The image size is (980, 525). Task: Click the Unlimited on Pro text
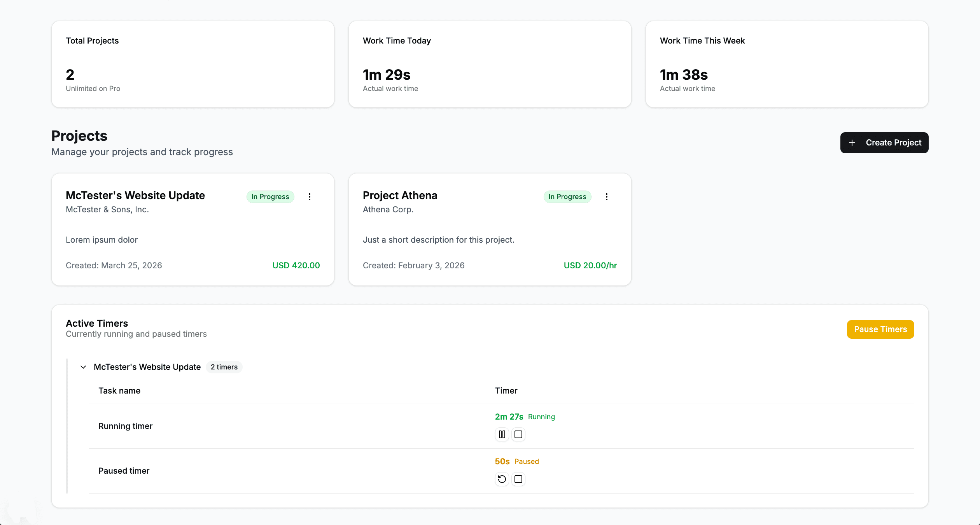point(93,89)
